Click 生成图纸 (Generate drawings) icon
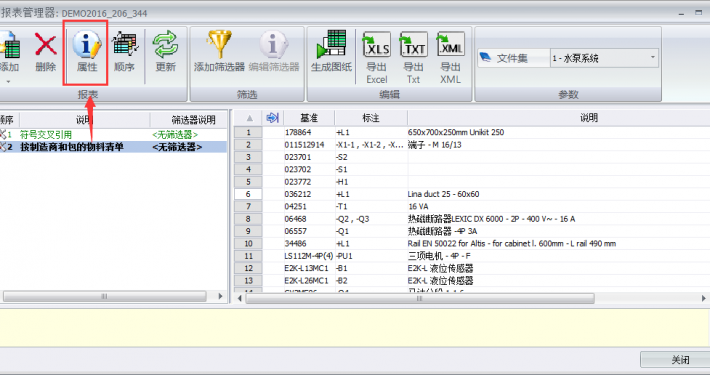 [331, 44]
